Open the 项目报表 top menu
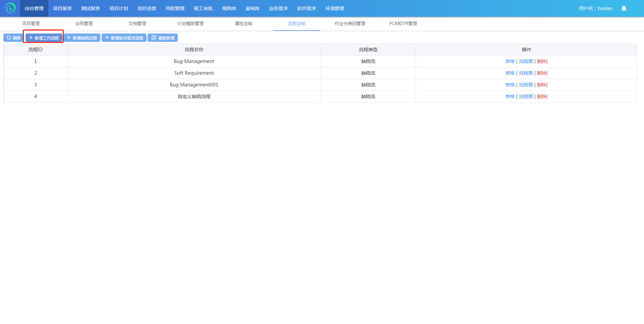644x324 pixels. pyautogui.click(x=62, y=8)
